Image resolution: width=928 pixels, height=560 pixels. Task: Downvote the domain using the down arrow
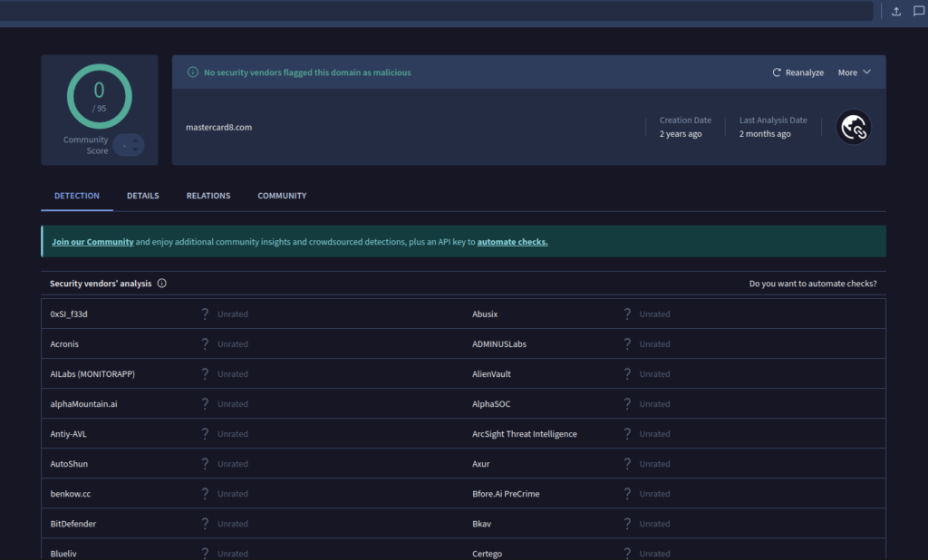tap(135, 150)
